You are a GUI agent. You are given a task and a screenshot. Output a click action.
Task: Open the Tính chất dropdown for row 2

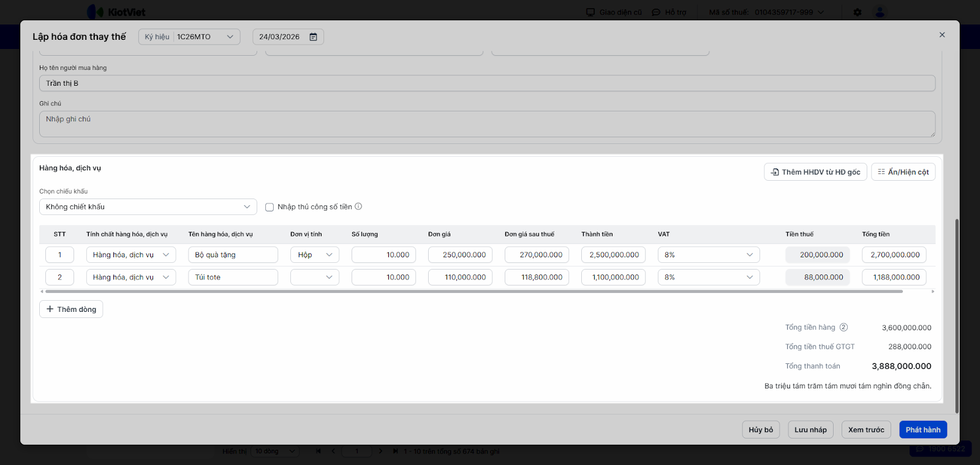coord(130,278)
